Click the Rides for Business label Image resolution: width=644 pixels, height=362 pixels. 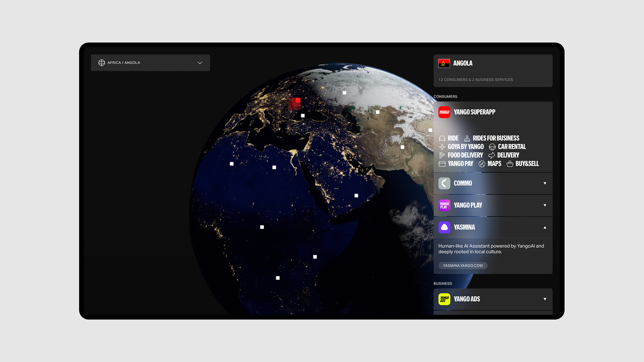[x=496, y=138]
